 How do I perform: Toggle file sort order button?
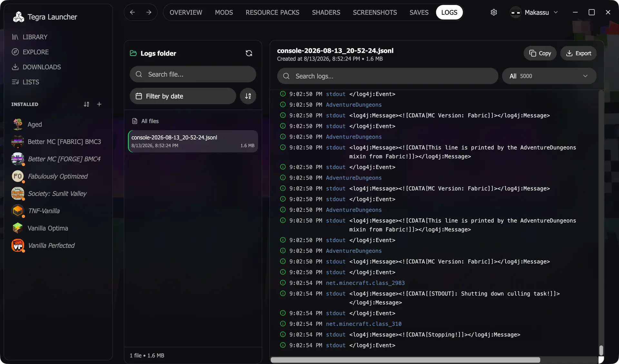tap(248, 96)
